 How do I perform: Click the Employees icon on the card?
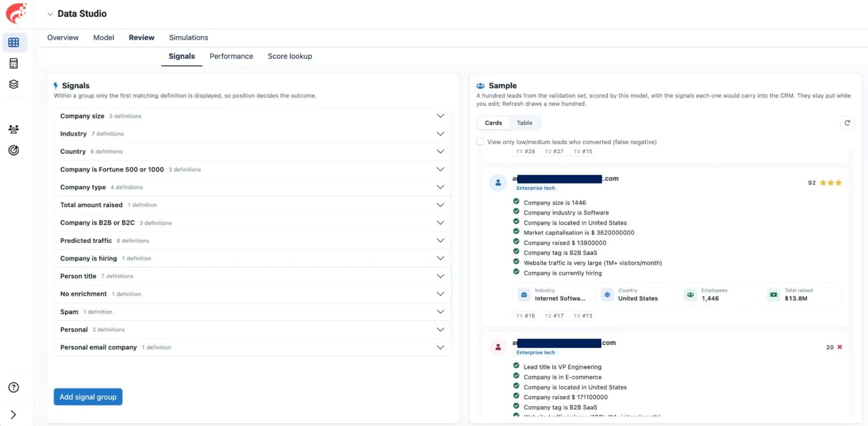point(690,294)
